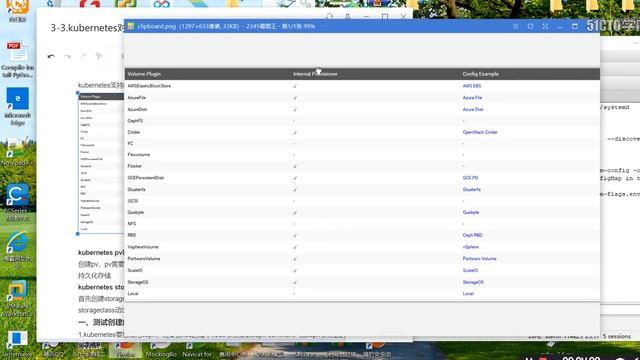Click the skin shirt icon in viewer title bar
The width and height of the screenshot is (640, 360).
click(x=530, y=26)
